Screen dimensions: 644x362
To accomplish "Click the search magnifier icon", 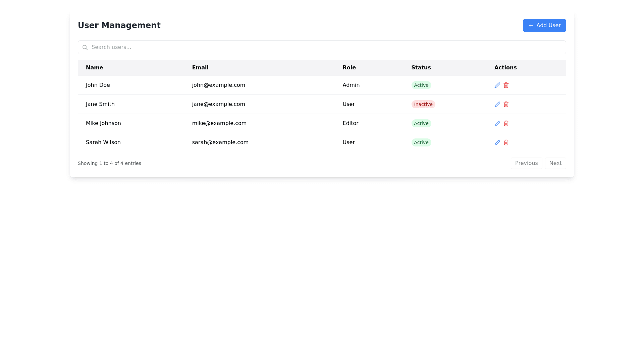I will [x=85, y=48].
